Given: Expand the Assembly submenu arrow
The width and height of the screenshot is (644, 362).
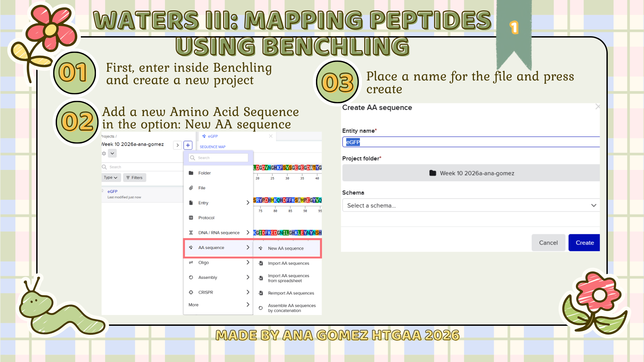Looking at the screenshot, I should [248, 277].
